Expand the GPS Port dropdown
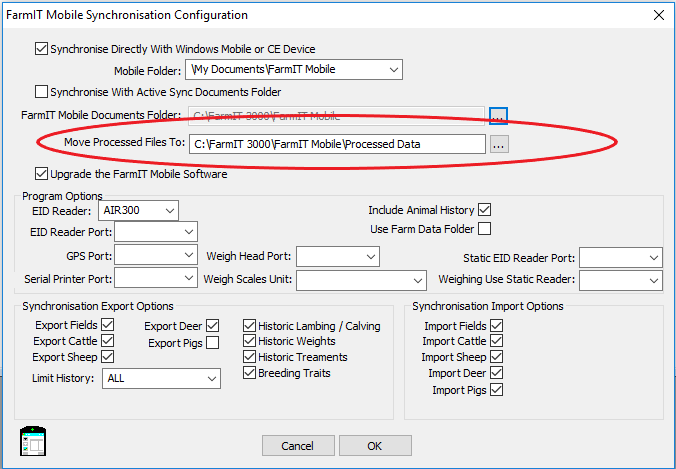The height and width of the screenshot is (469, 676). pyautogui.click(x=156, y=255)
